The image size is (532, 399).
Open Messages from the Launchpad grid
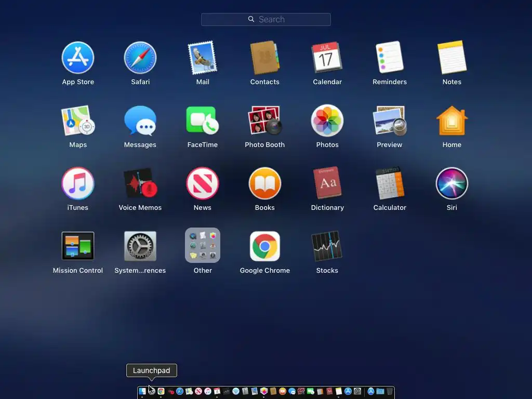(x=140, y=121)
